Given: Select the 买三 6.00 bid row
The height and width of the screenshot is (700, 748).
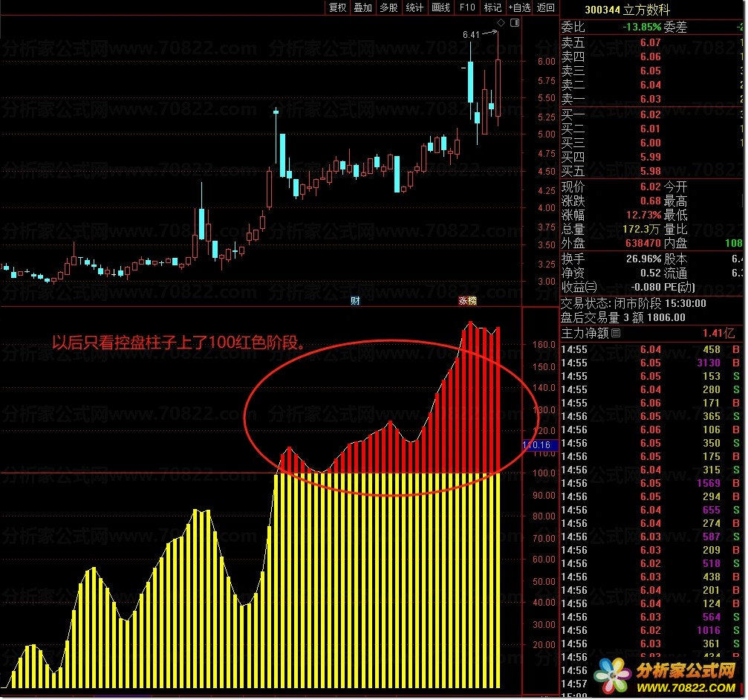Looking at the screenshot, I should (x=651, y=143).
